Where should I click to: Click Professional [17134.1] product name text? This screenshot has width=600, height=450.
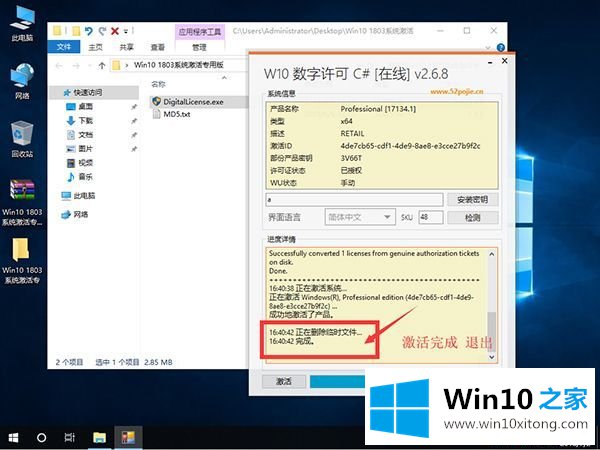coord(378,109)
